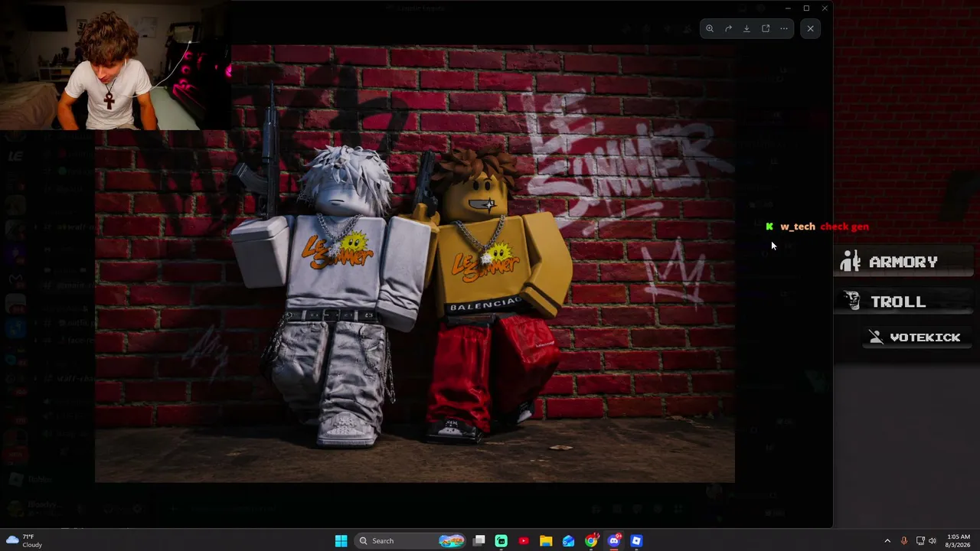The width and height of the screenshot is (980, 551).
Task: Show hidden system tray icons
Action: [x=887, y=541]
